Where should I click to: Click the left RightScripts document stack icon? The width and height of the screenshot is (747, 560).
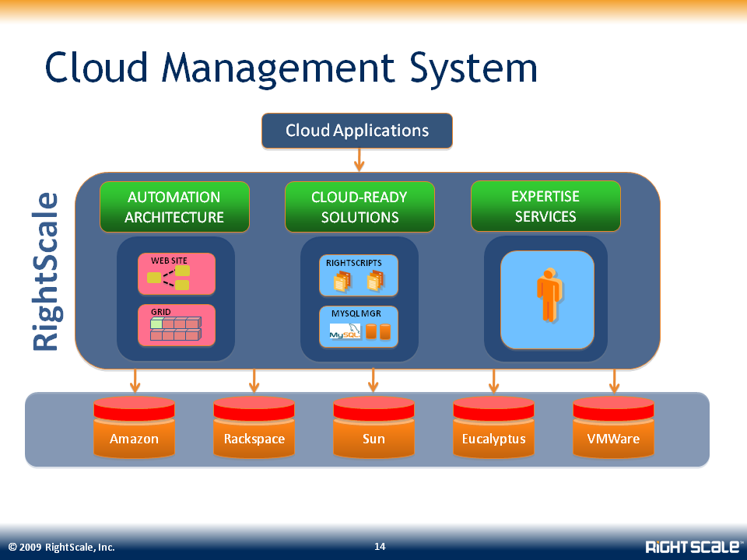(x=342, y=281)
